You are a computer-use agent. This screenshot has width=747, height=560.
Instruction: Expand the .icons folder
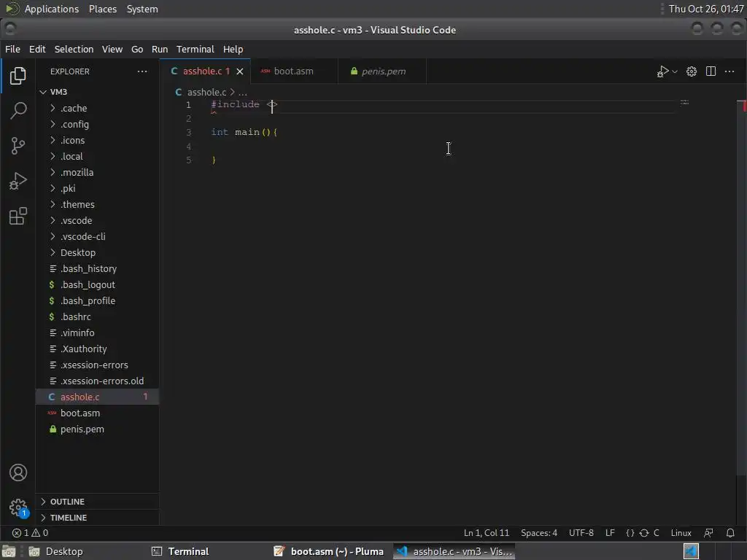(x=97, y=141)
